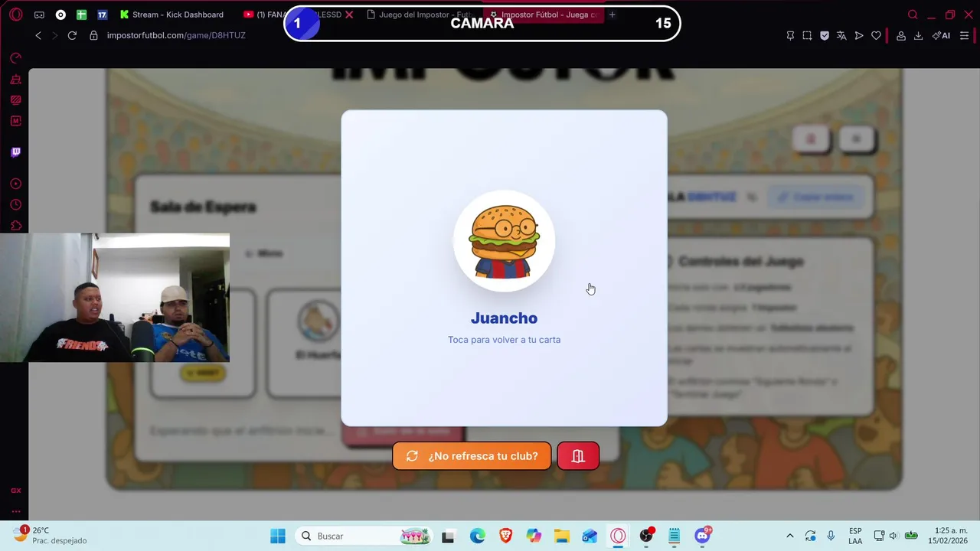Viewport: 980px width, 551px height.
Task: Open the weather widget showing 26°C
Action: coord(51,536)
